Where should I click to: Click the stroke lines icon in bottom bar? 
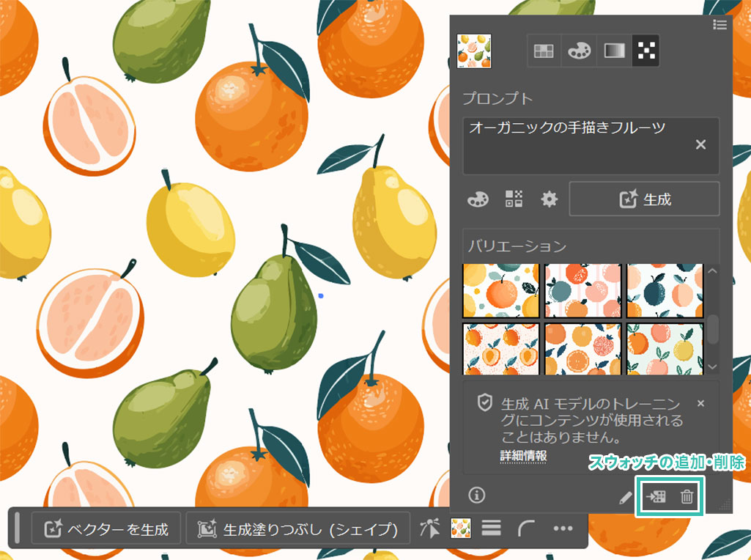tap(491, 528)
